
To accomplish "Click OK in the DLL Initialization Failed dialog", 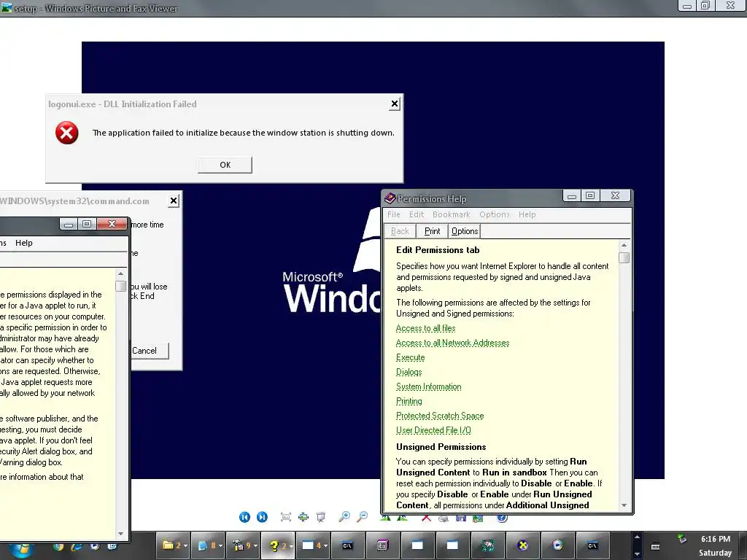I will tap(225, 165).
